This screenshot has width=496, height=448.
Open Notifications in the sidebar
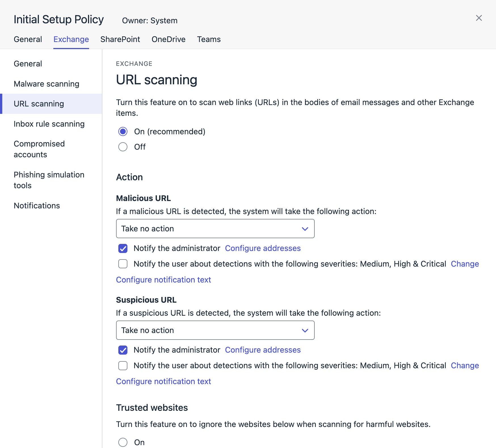pyautogui.click(x=37, y=206)
